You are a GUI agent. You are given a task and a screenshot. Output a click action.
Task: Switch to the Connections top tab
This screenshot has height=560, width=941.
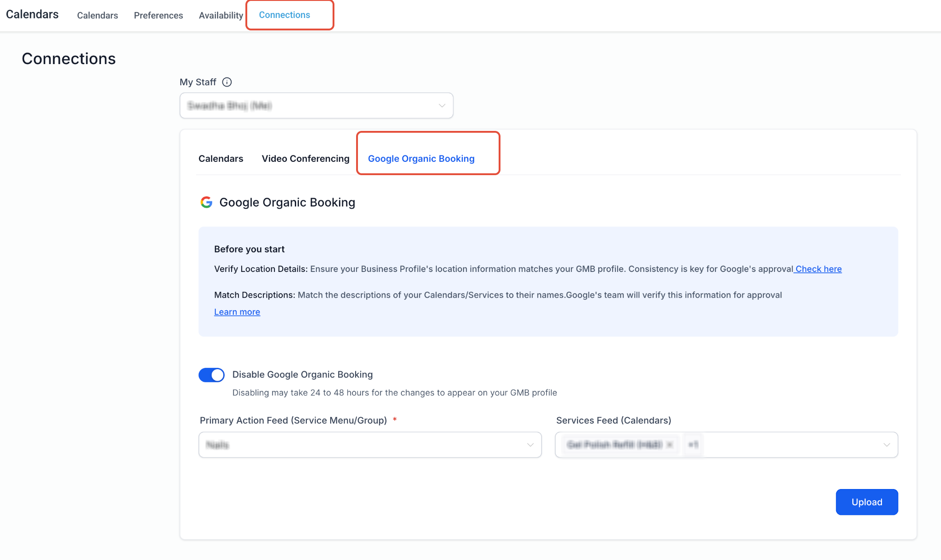[285, 15]
